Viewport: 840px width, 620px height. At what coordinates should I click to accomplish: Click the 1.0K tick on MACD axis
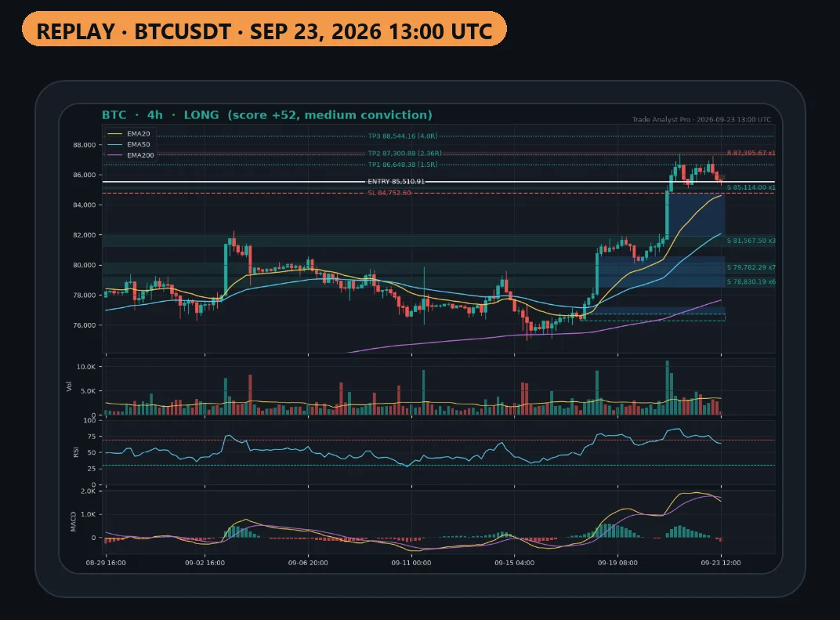88,514
